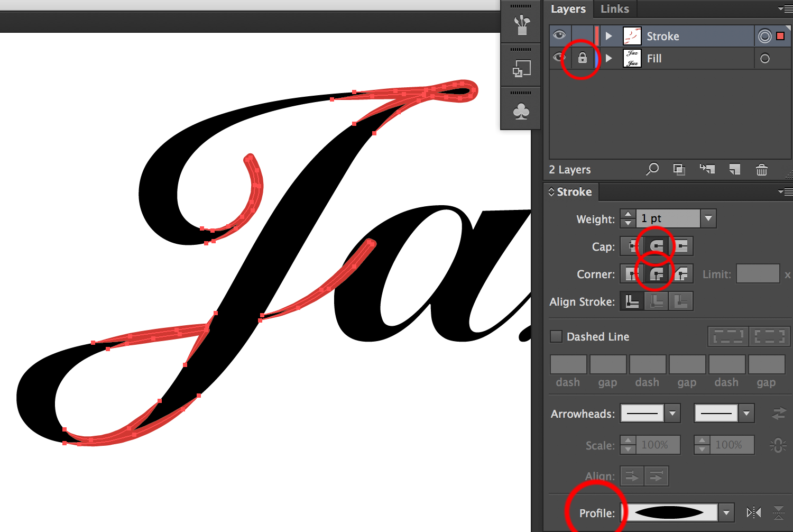
Task: Click the Flip Across profile icon
Action: pyautogui.click(x=779, y=512)
